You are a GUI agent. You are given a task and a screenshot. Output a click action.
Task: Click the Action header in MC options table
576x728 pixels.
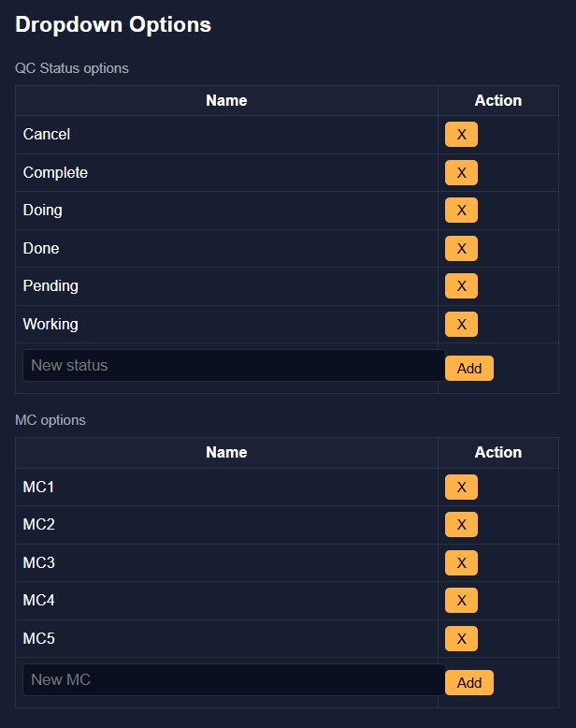pyautogui.click(x=497, y=453)
